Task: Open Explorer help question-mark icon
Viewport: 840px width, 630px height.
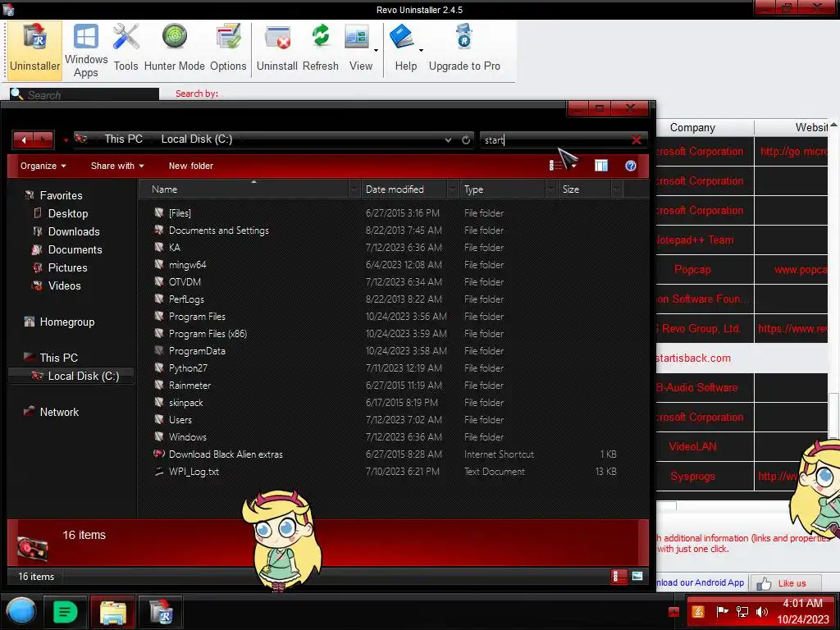Action: [x=631, y=166]
